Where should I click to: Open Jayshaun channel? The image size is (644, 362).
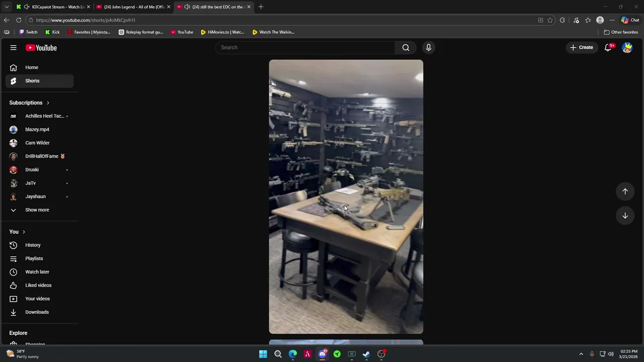[x=40, y=197]
